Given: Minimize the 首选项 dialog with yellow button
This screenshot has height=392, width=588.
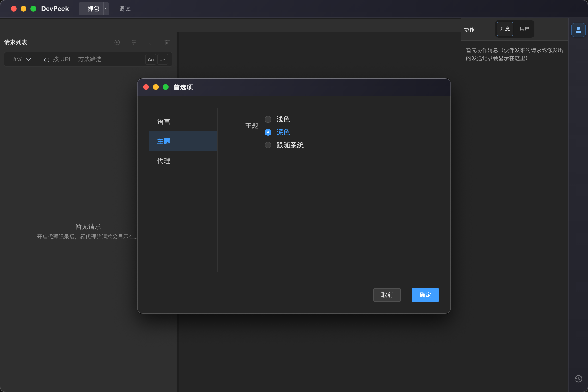Looking at the screenshot, I should (x=156, y=87).
